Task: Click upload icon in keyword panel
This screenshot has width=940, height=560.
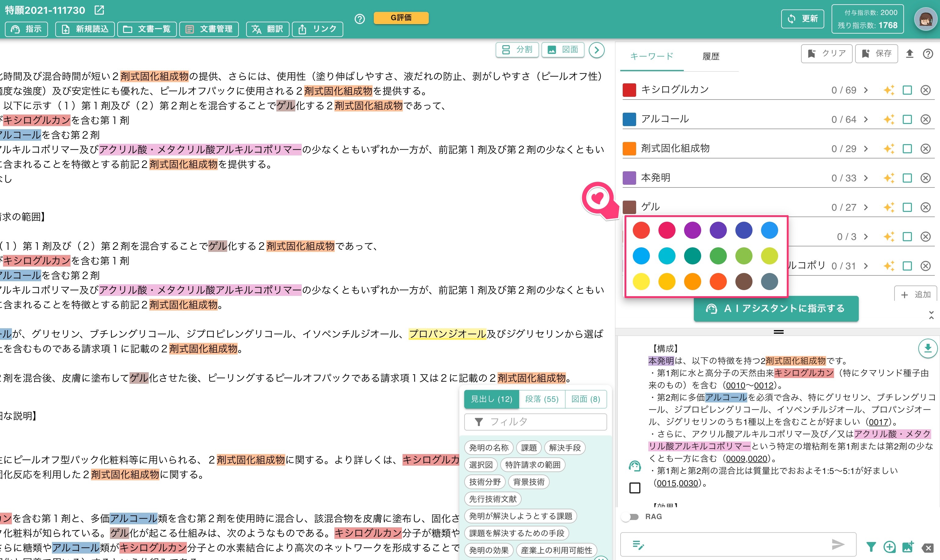Action: (x=909, y=53)
